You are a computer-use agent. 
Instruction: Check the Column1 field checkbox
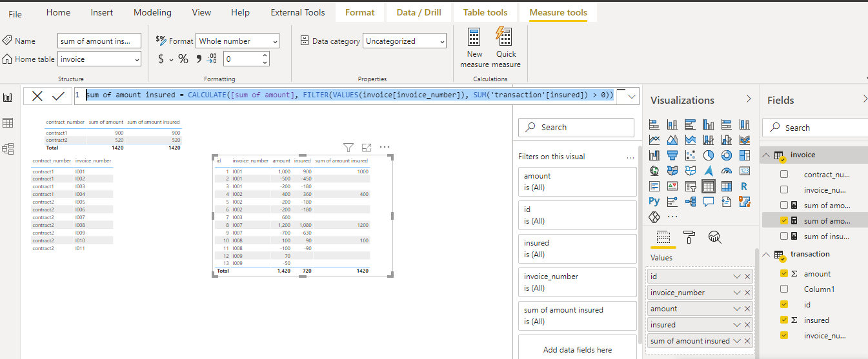click(784, 289)
